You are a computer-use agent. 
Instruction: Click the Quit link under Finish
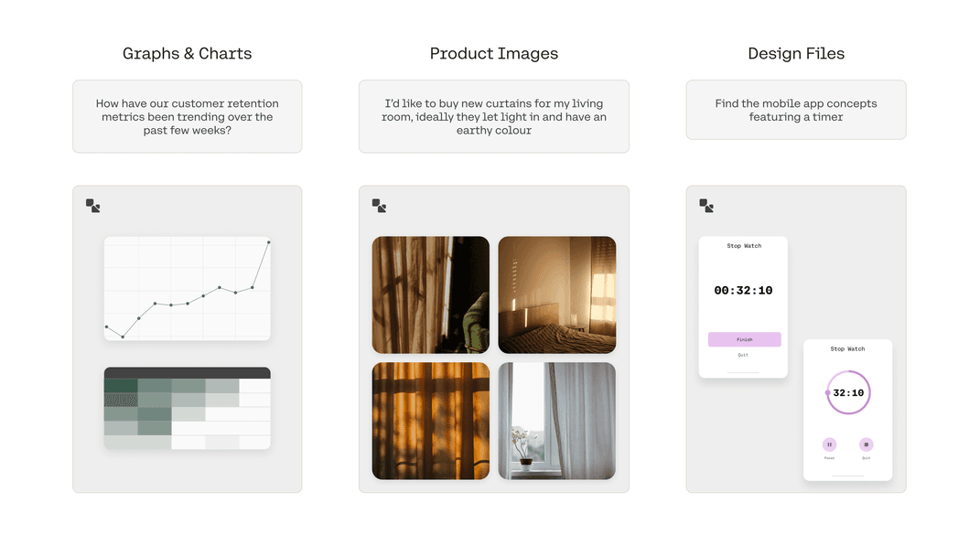(742, 355)
